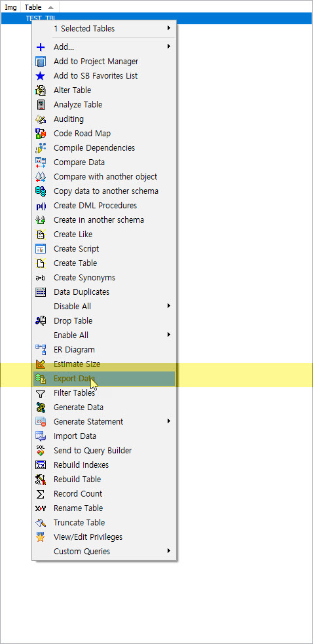The image size is (313, 644).
Task: Expand the Disable All submenu arrow
Action: tap(169, 306)
